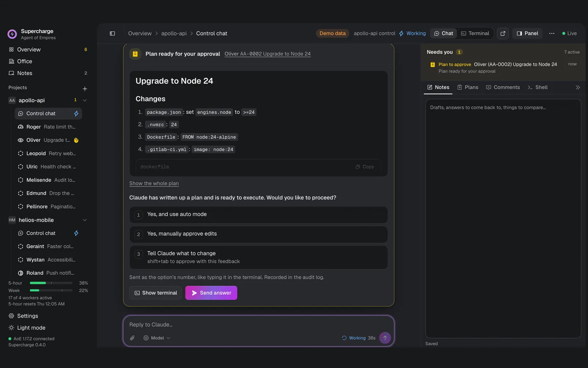Image resolution: width=588 pixels, height=368 pixels.
Task: Select the Terminal view toggle
Action: (x=475, y=33)
